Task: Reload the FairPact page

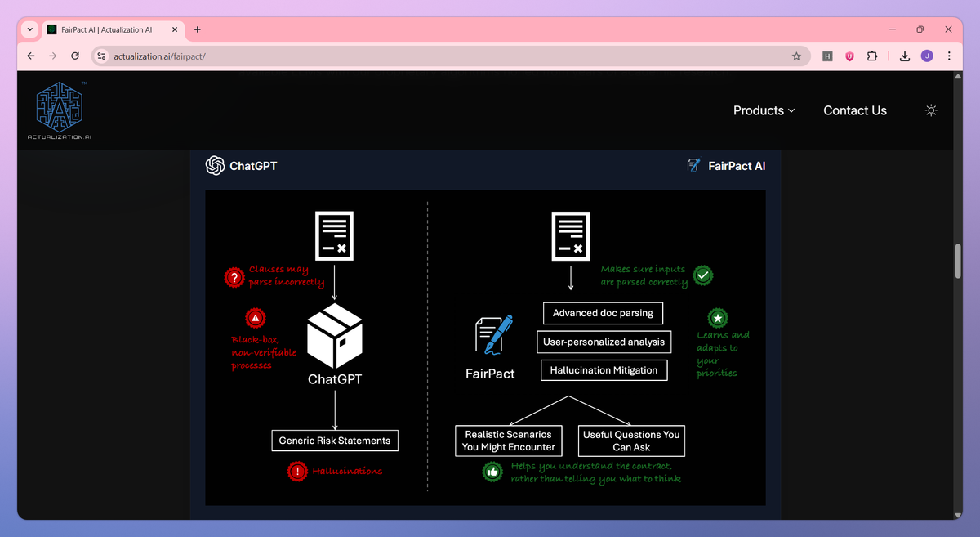Action: coord(75,56)
